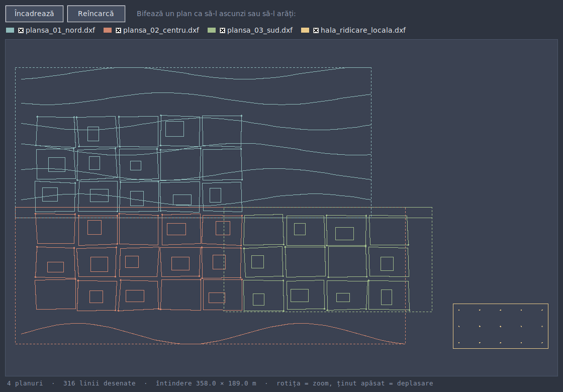
Task: Select the hala_ridicare_locala.dxf label
Action: pos(363,31)
